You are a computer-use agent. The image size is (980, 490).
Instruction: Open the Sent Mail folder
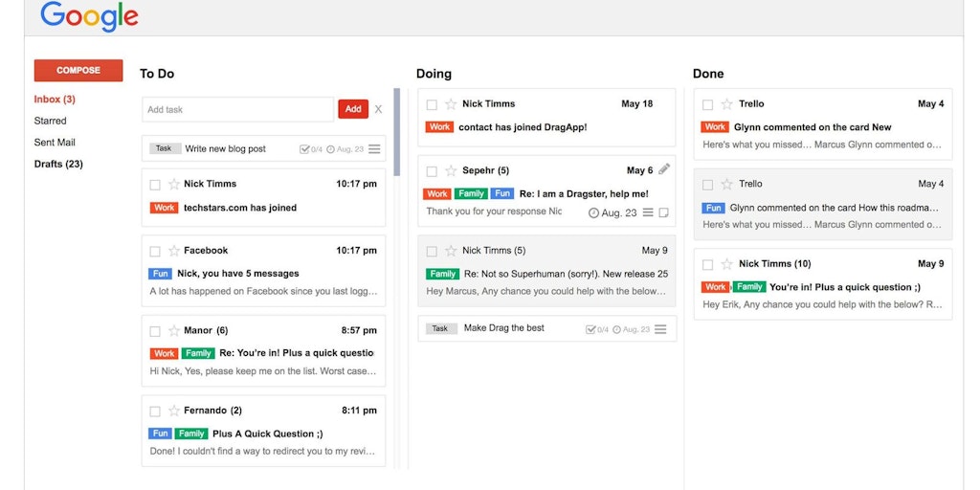pos(55,143)
